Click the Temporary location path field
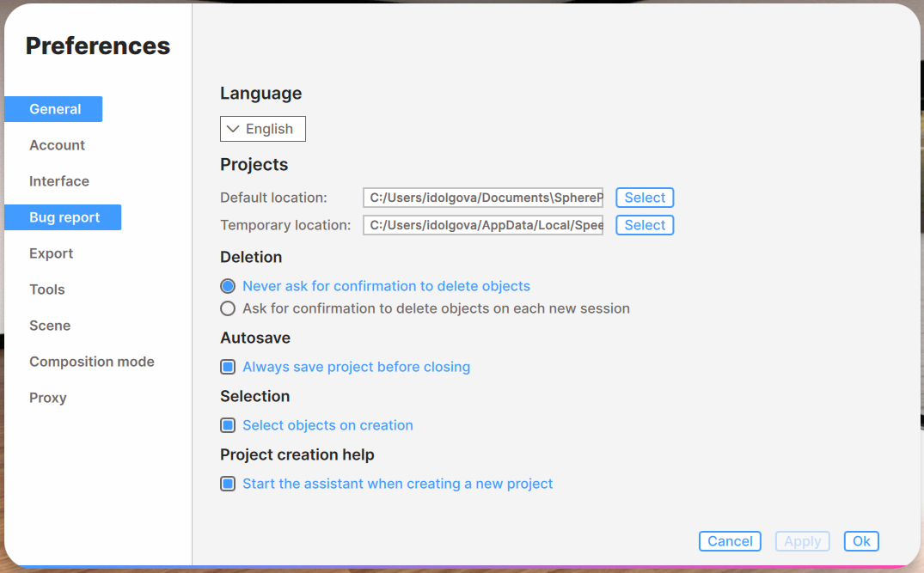This screenshot has height=573, width=924. tap(483, 225)
